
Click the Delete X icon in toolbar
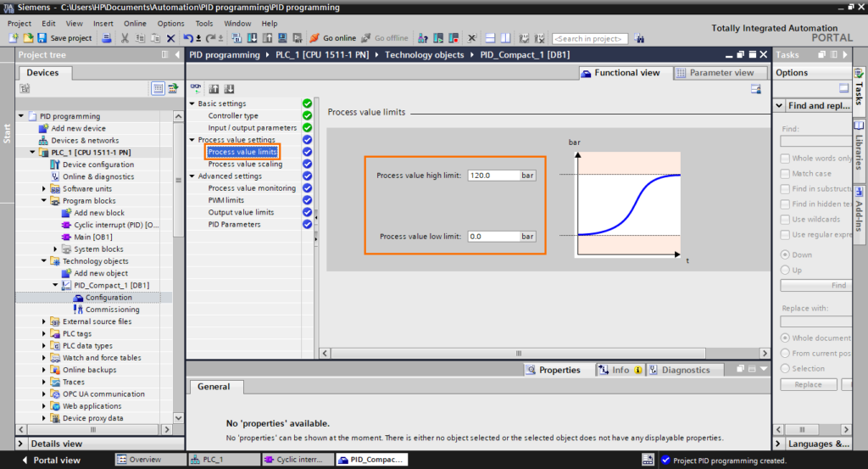point(171,38)
